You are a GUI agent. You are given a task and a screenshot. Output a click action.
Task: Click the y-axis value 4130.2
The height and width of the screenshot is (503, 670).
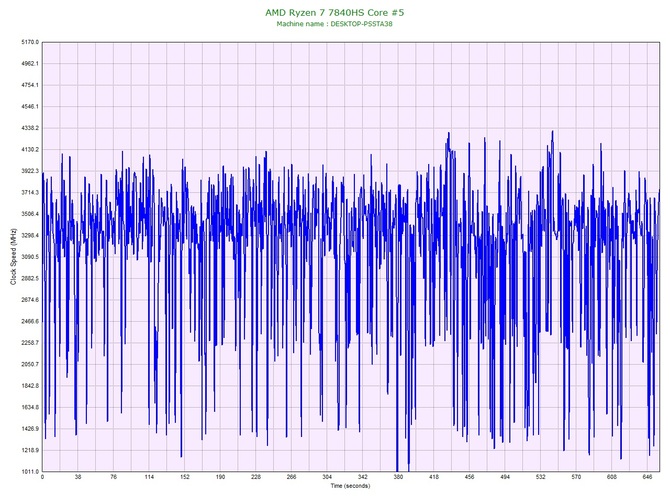(x=30, y=150)
